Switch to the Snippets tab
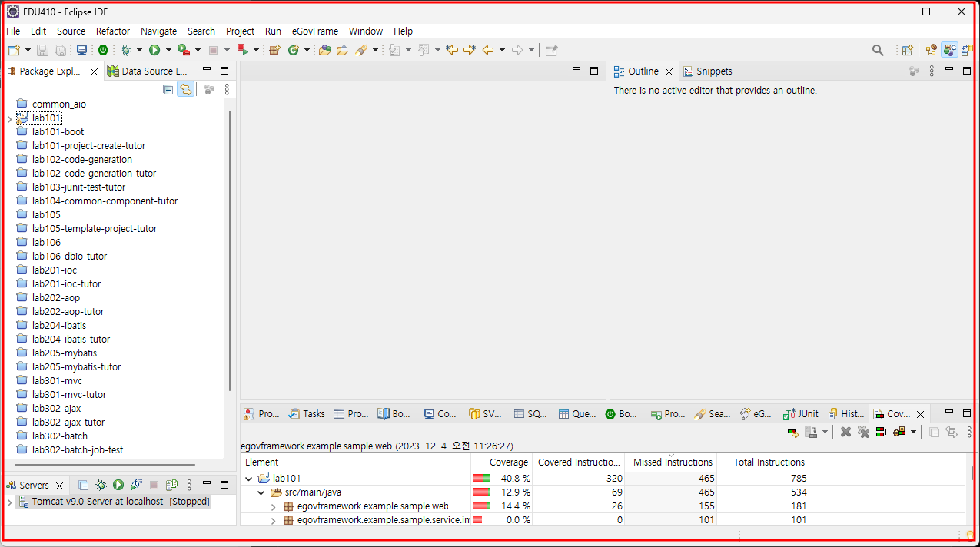This screenshot has width=980, height=547. 707,71
